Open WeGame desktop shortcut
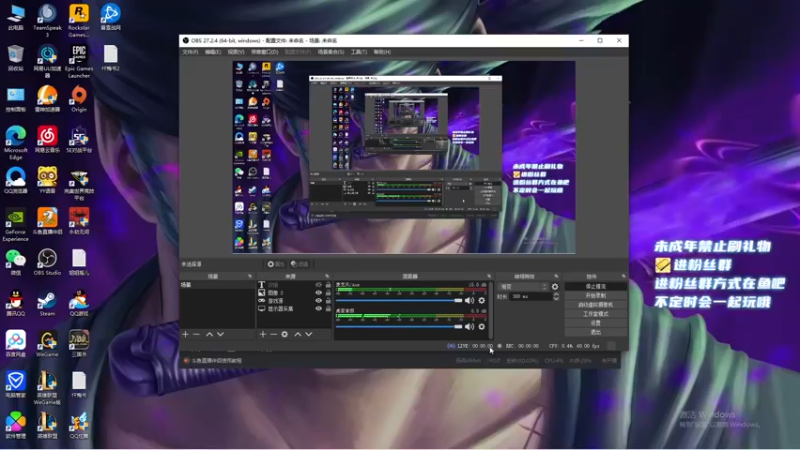Screen dimensions: 800x450 [x=47, y=344]
